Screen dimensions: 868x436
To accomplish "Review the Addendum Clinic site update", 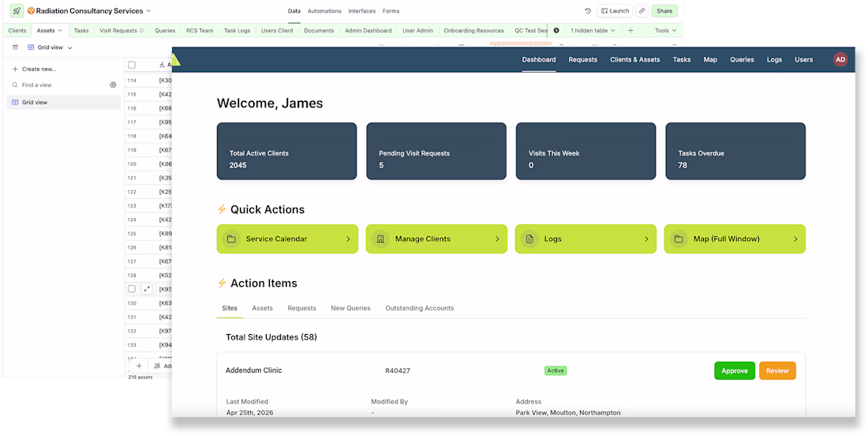I will tap(777, 370).
